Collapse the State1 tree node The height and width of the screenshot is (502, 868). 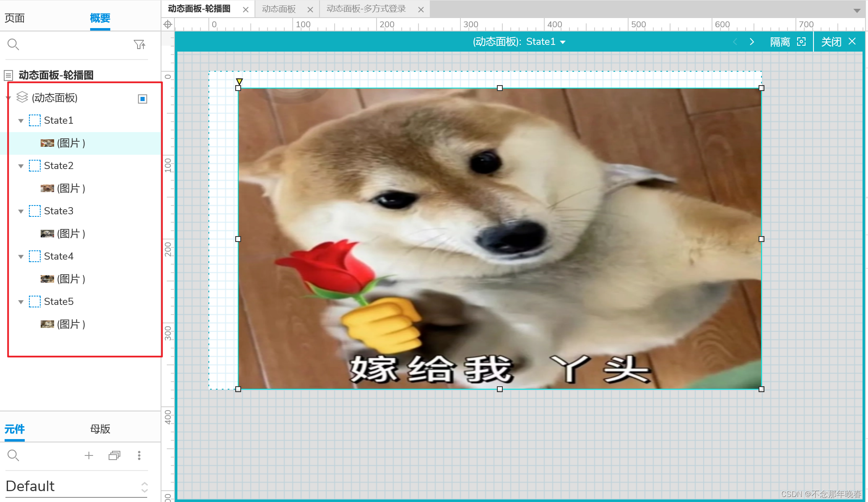tap(21, 121)
